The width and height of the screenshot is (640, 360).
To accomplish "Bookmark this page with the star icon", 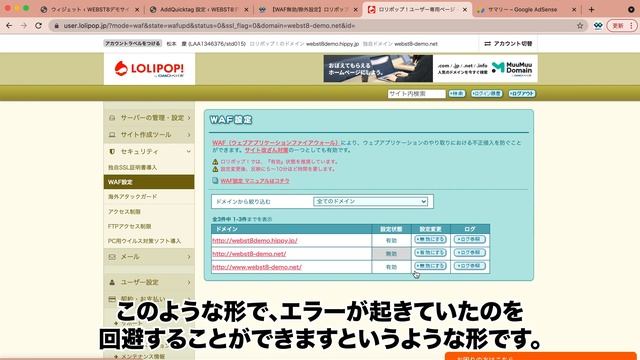I will pyautogui.click(x=580, y=26).
